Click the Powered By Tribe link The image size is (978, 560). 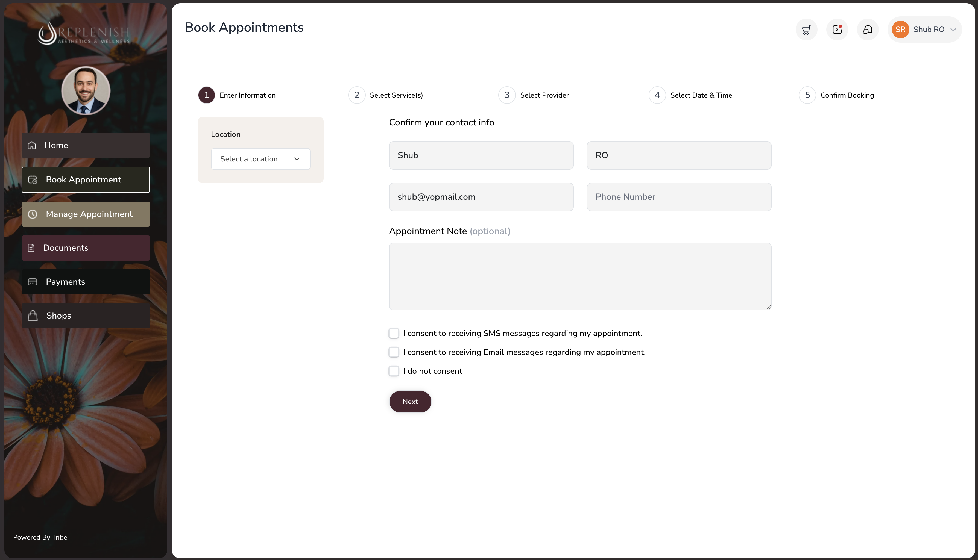click(40, 537)
